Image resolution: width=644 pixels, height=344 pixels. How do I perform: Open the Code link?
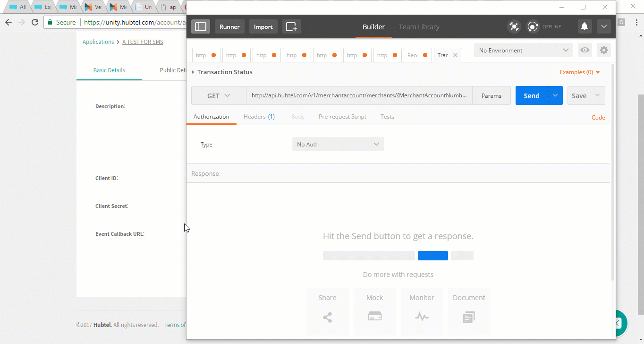[598, 117]
